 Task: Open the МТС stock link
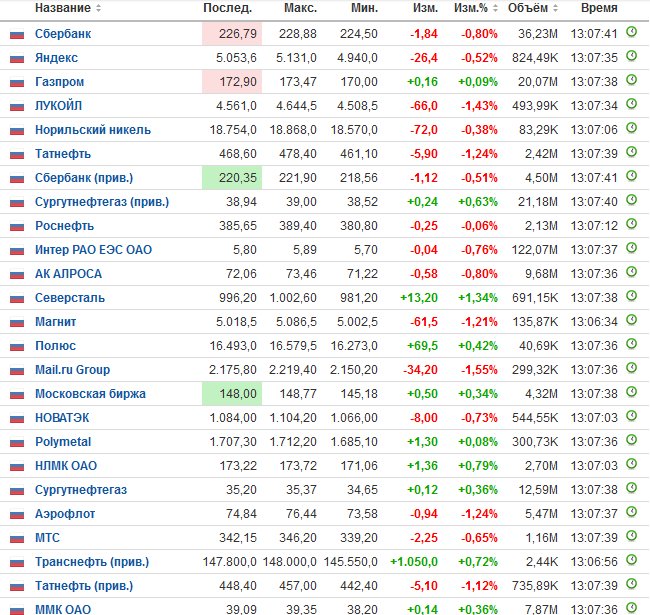click(47, 538)
